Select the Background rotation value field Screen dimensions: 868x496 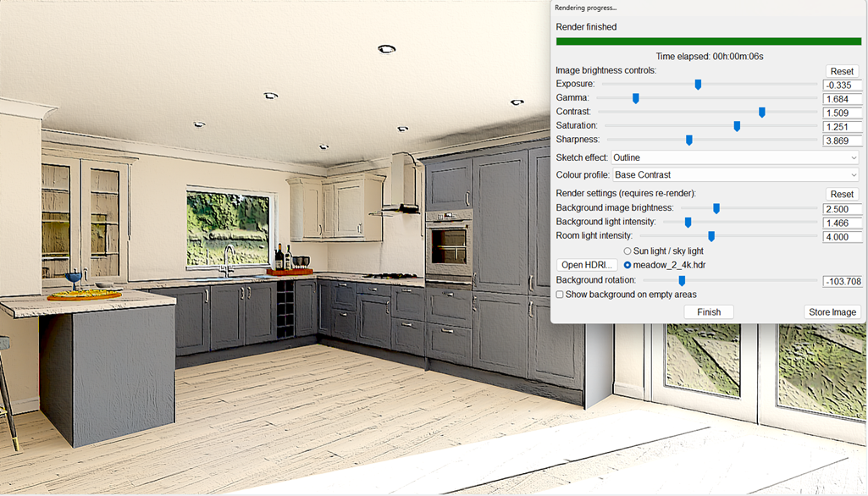click(842, 281)
